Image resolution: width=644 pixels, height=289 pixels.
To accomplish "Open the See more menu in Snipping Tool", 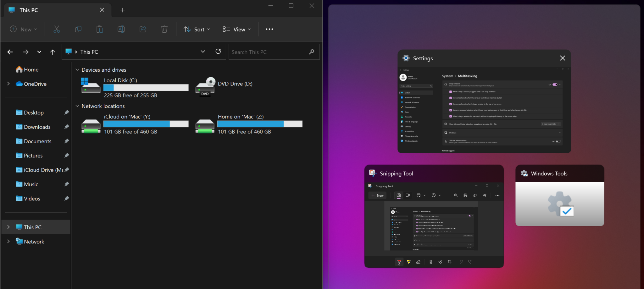I will pyautogui.click(x=497, y=195).
